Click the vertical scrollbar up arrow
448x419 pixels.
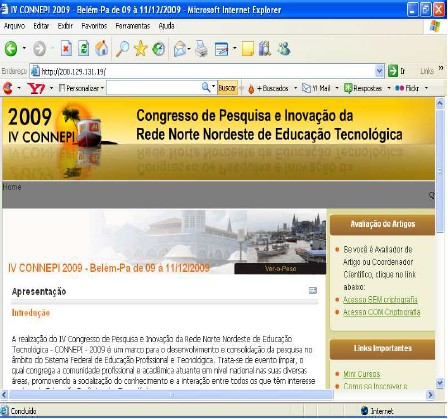pyautogui.click(x=440, y=103)
